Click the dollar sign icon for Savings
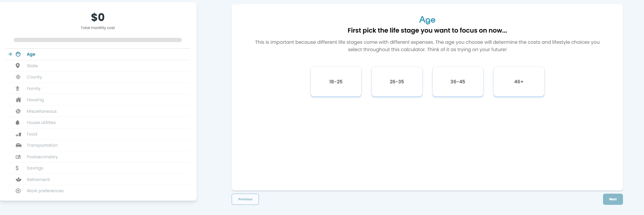 [x=17, y=168]
